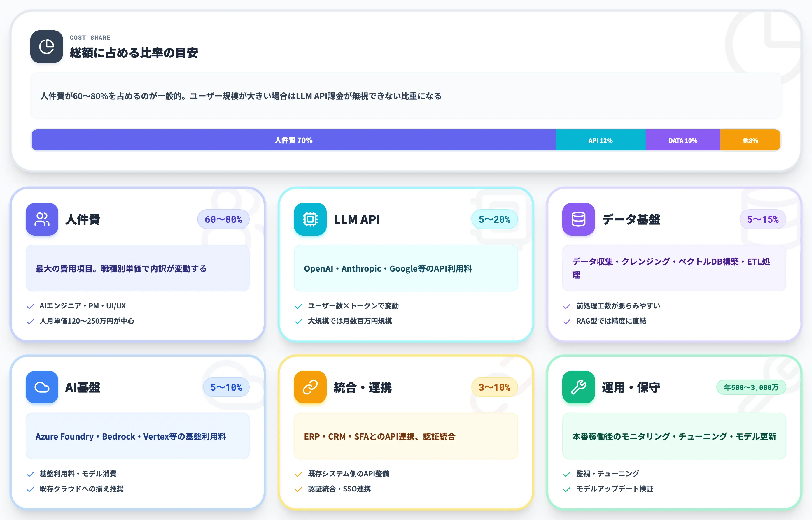The image size is (812, 520).
Task: Click the Azure Foundry・Bedrock・Vertex等の基盤利用料 description
Action: 131,437
